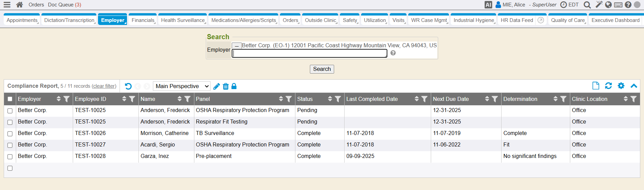Click the clear filter link

[x=104, y=86]
